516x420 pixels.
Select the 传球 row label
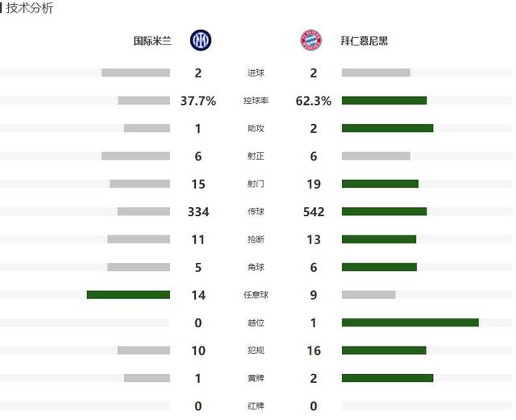(256, 212)
